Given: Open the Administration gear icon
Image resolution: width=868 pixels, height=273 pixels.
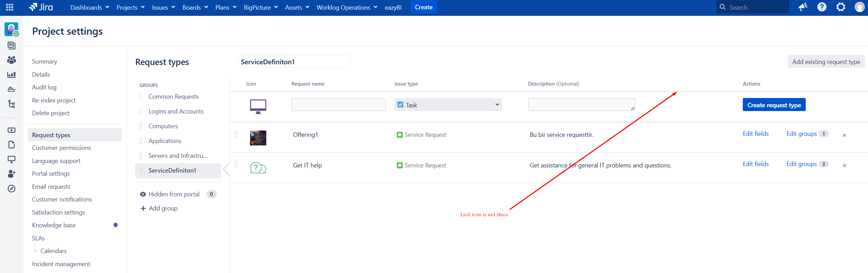Looking at the screenshot, I should pyautogui.click(x=841, y=7).
